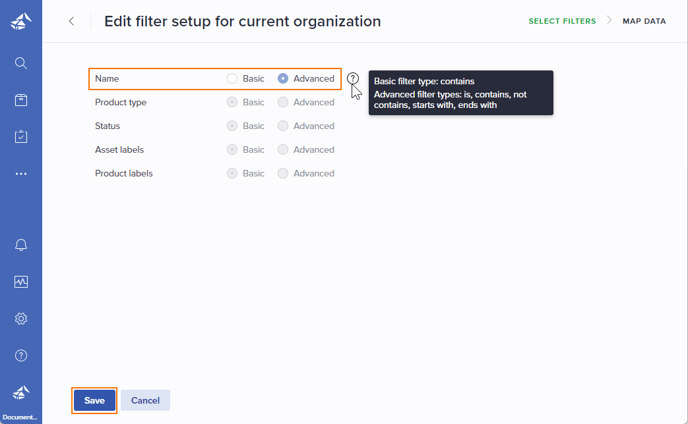Expand the three-dots more menu in sidebar
This screenshot has height=424, width=688.
tap(21, 174)
